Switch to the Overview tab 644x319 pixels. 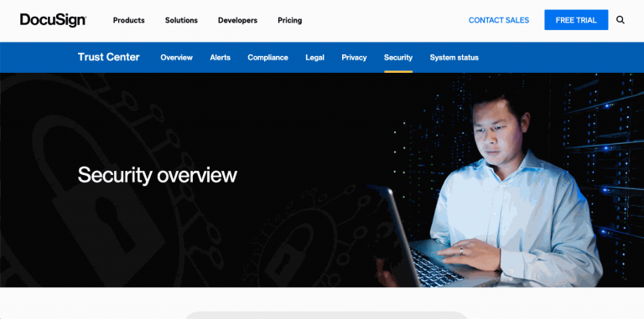tap(177, 58)
